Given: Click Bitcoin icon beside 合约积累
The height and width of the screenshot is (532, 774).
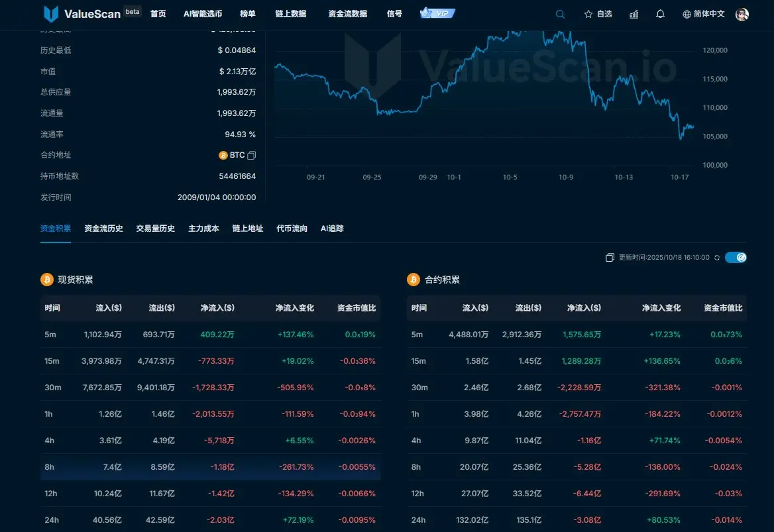Looking at the screenshot, I should (x=413, y=280).
